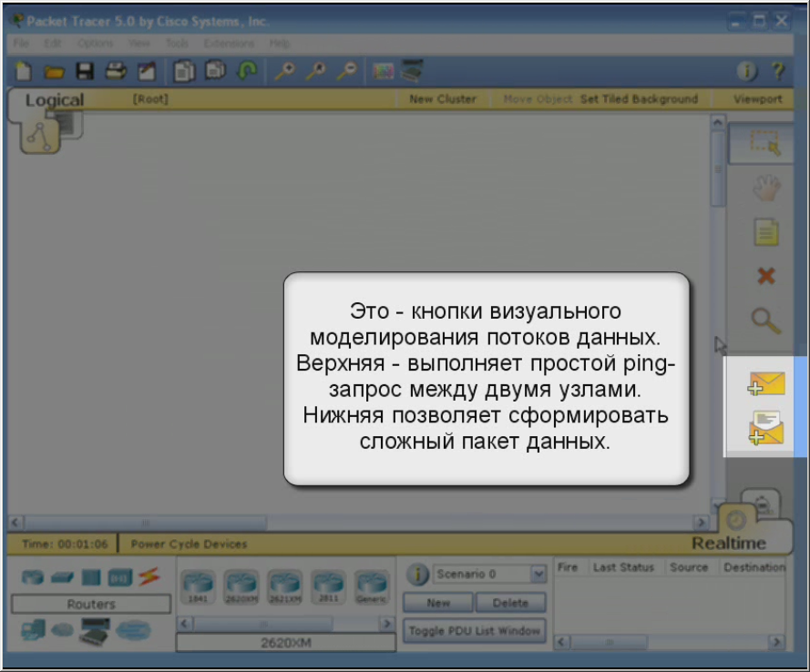Viewport: 810px width, 672px height.
Task: Print using the printer icon
Action: (116, 71)
